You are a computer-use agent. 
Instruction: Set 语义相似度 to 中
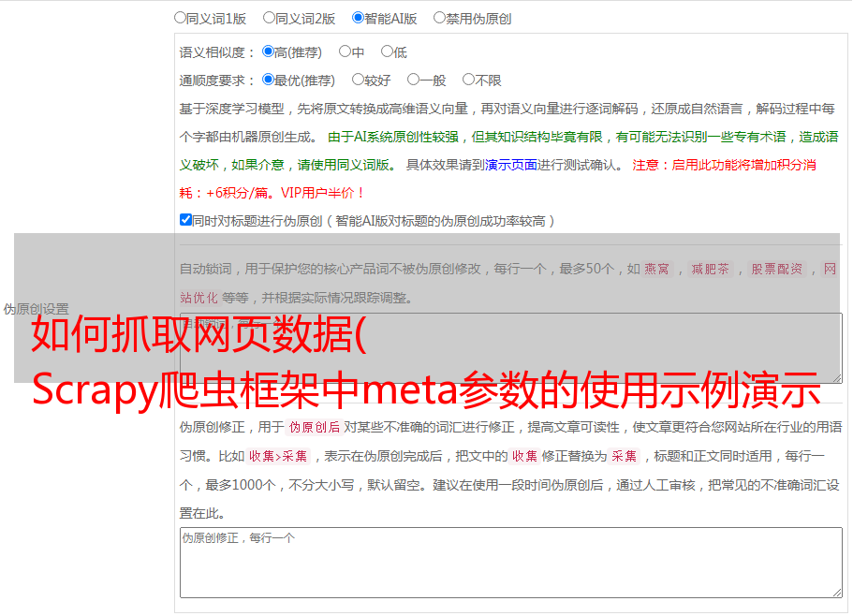pos(345,51)
